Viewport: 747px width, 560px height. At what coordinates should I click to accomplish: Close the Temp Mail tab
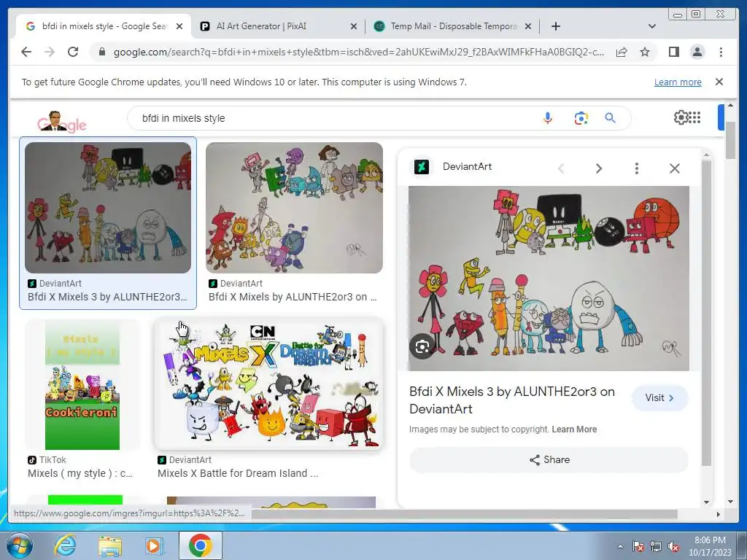[528, 27]
